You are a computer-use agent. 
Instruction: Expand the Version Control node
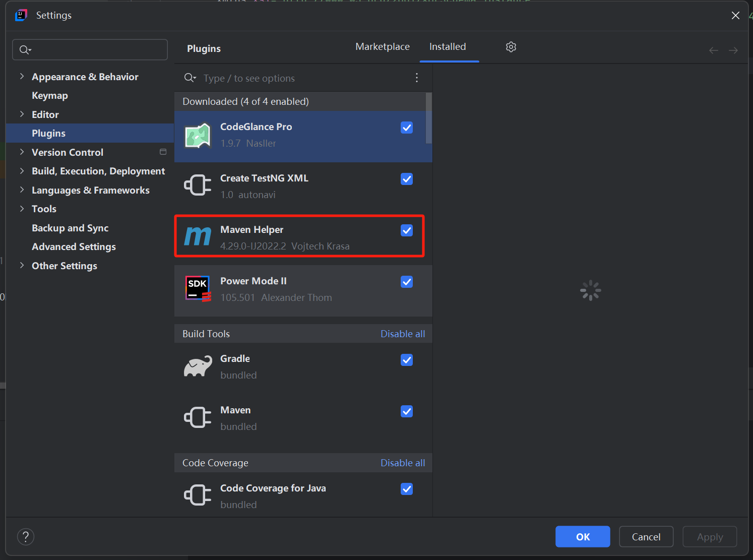click(22, 152)
